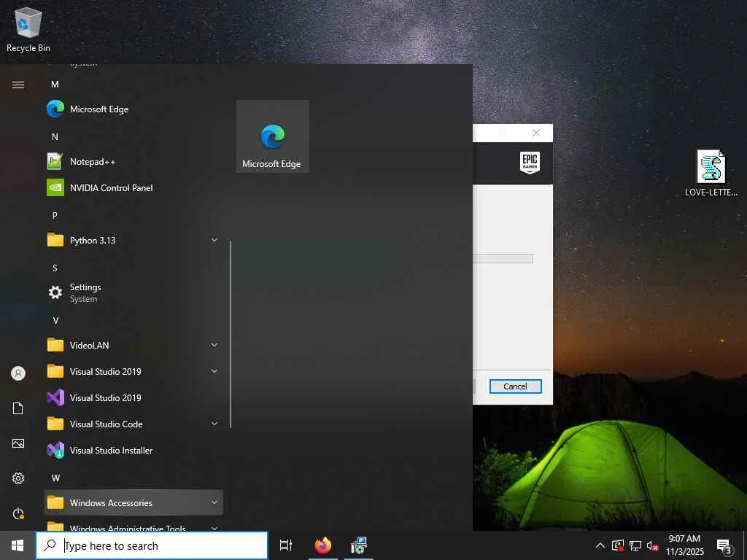Open Notepad++ from the Start menu
Viewport: 747px width, 560px height.
click(x=133, y=161)
